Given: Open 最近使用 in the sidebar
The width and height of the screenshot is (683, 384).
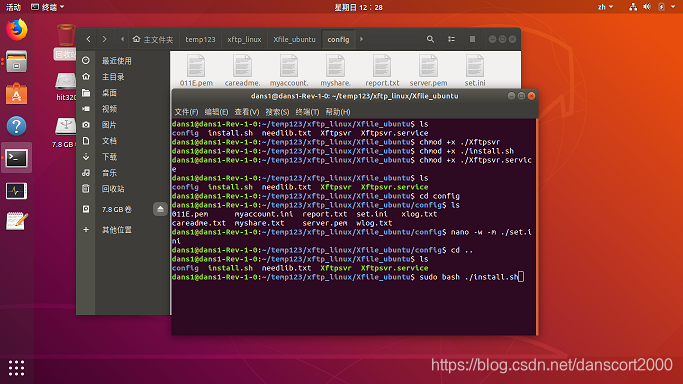Looking at the screenshot, I should tap(123, 61).
